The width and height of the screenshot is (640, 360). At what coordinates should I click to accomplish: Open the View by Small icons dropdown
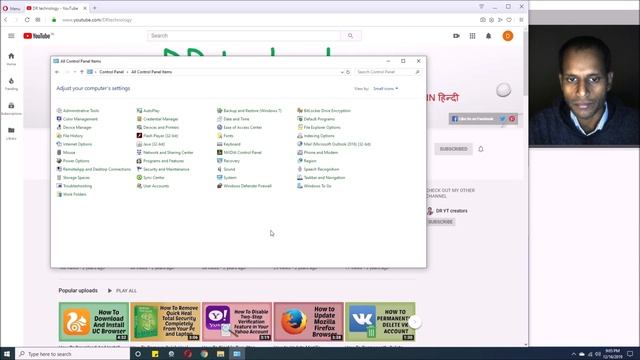tap(386, 89)
